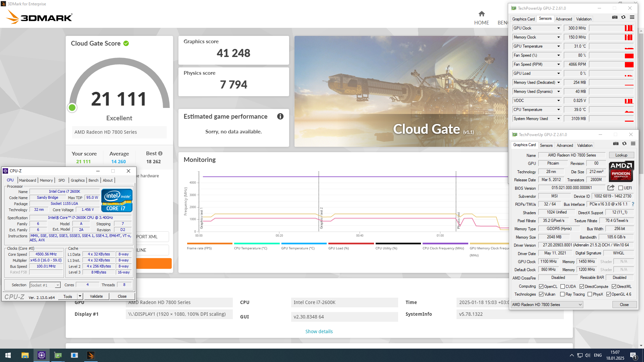Click the Validate button in CPU-Z
This screenshot has height=362, width=644.
(96, 296)
